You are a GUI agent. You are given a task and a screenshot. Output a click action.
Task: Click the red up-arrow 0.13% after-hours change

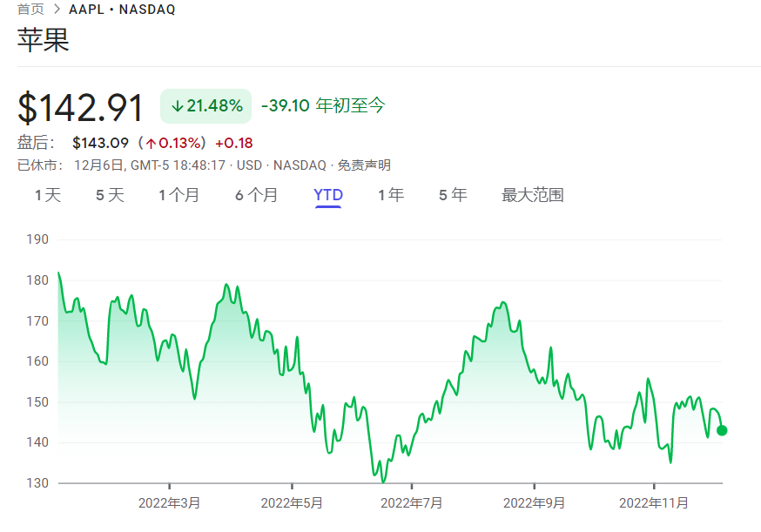pyautogui.click(x=172, y=143)
